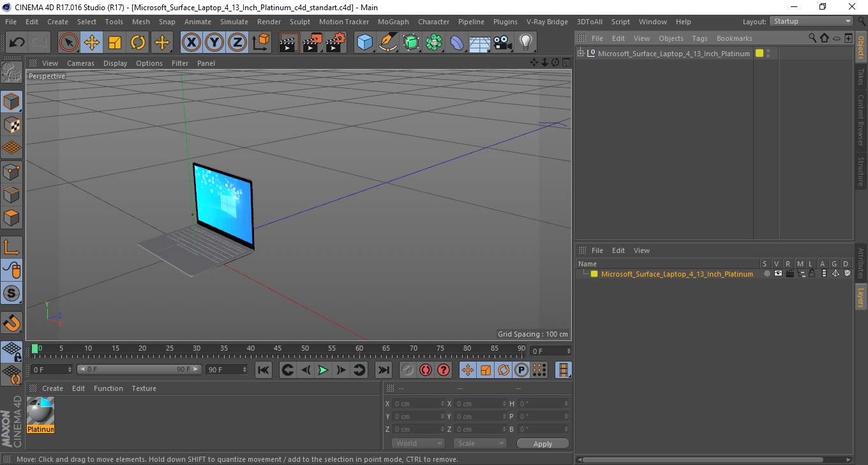Open the V-Ray Bridge menu

point(547,22)
